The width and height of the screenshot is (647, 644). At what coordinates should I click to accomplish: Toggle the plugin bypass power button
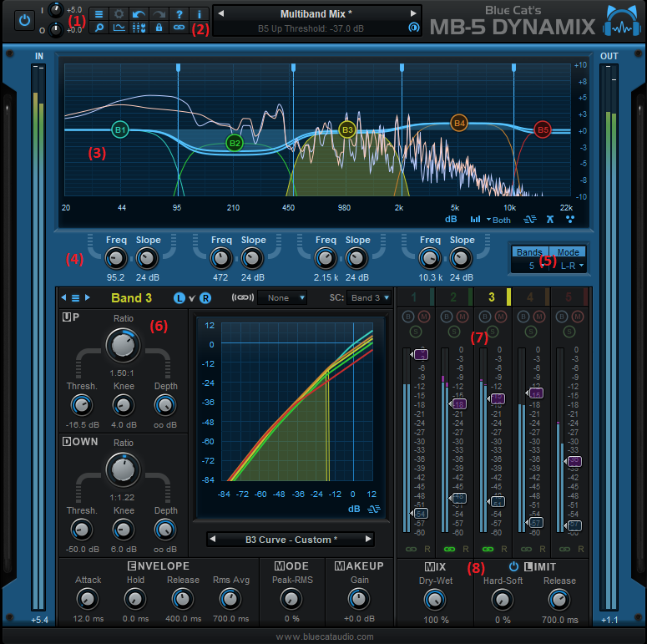[x=24, y=20]
